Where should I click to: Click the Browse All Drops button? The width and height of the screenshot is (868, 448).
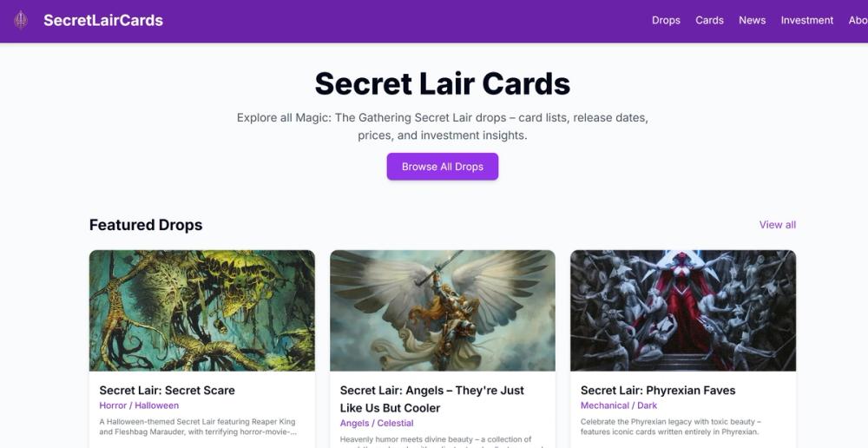443,167
